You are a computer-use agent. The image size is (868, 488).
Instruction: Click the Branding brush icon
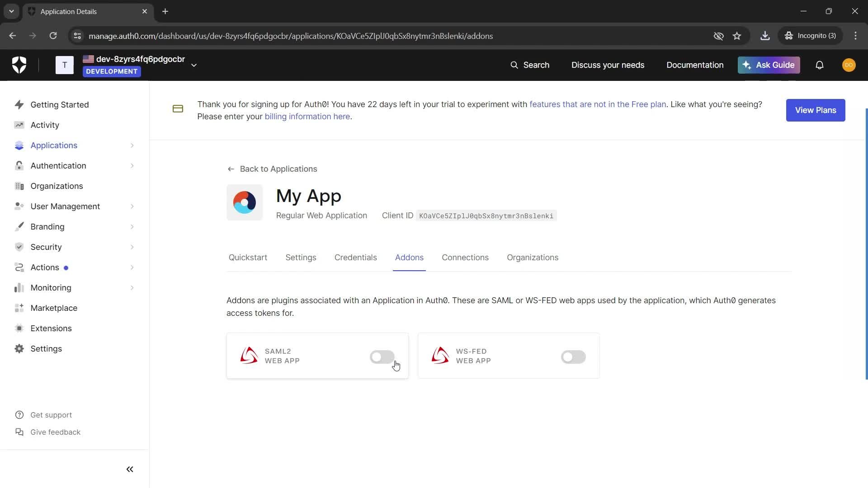[x=19, y=227]
